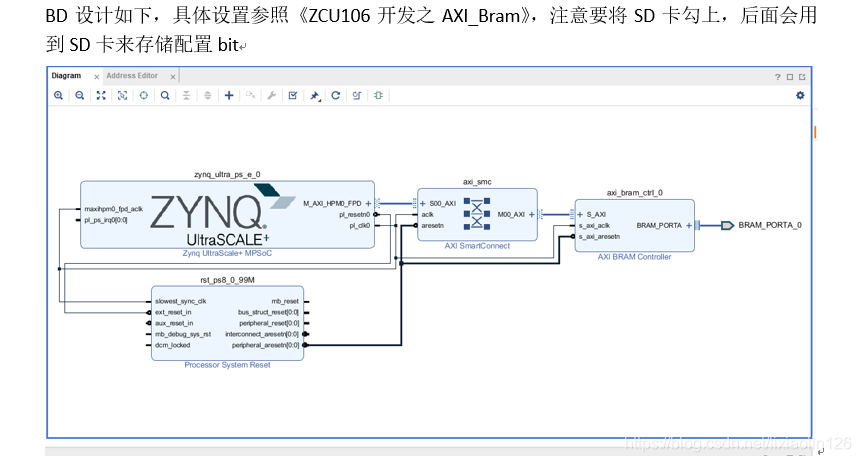Open diagram settings gear icon
861x462 pixels.
pyautogui.click(x=800, y=96)
